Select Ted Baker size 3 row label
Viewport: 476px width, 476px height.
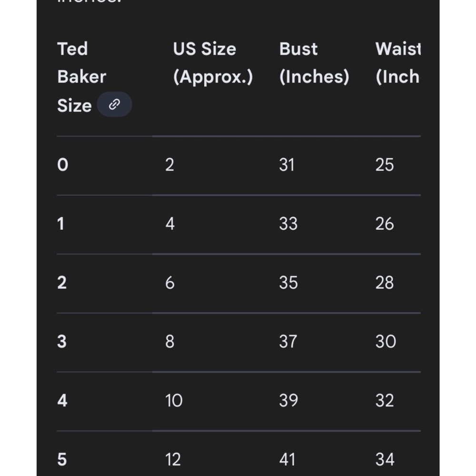62,341
